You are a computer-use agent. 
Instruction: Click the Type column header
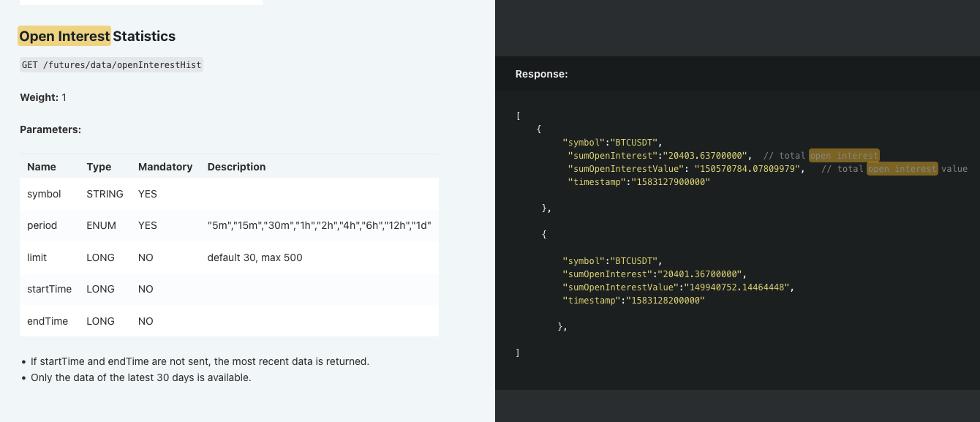click(99, 167)
